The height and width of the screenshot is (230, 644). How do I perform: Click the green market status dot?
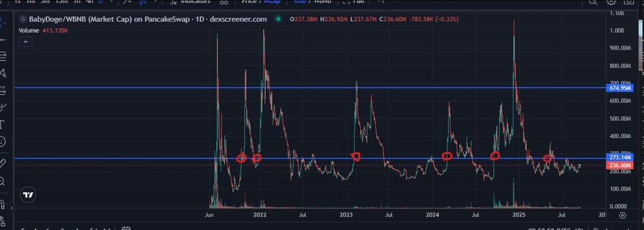[x=278, y=19]
